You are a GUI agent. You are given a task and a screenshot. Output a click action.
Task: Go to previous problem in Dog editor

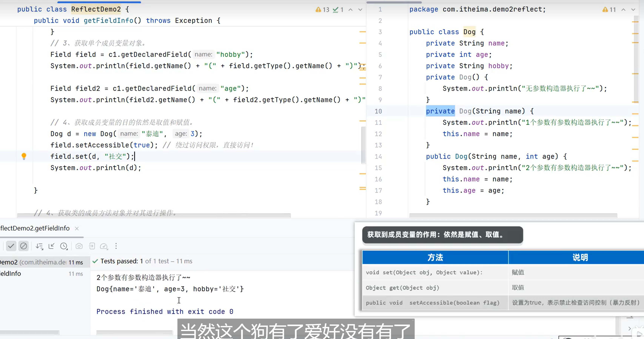(x=623, y=9)
